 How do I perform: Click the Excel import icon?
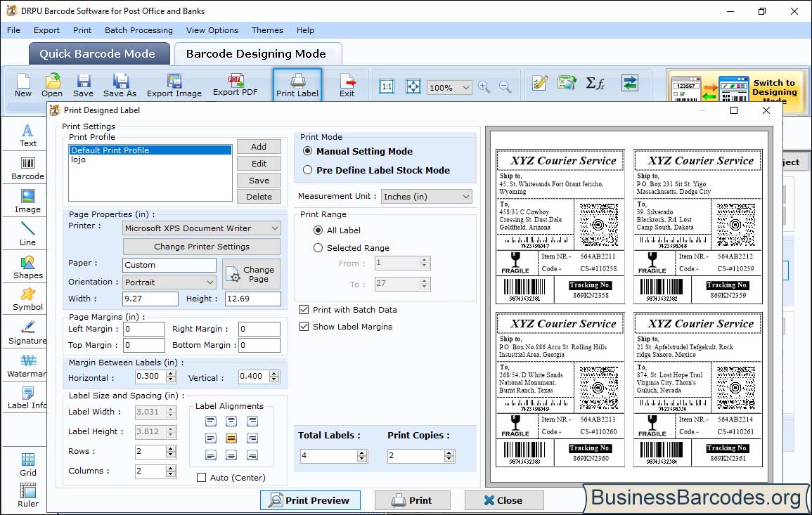point(567,83)
